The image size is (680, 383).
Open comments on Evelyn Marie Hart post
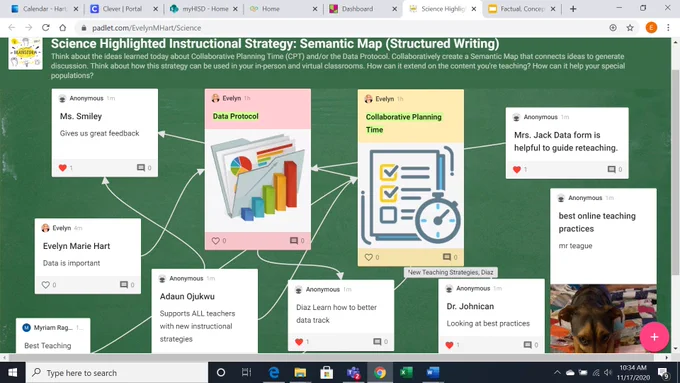coord(124,285)
